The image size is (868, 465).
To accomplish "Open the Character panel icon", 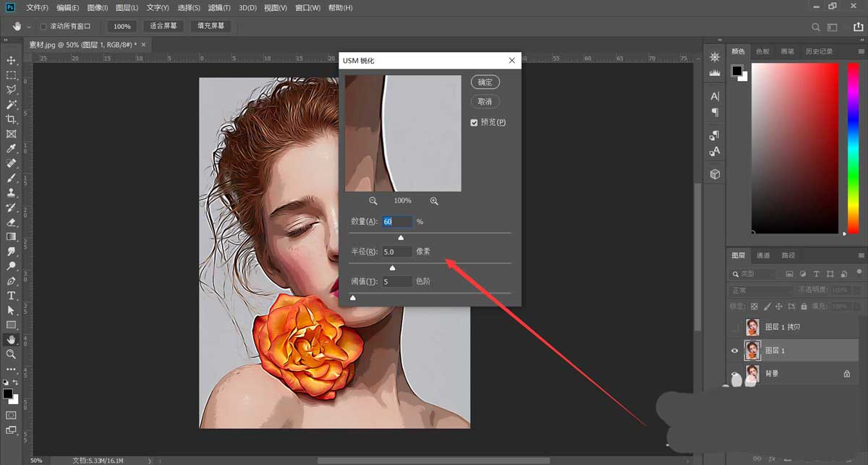I will (x=715, y=96).
